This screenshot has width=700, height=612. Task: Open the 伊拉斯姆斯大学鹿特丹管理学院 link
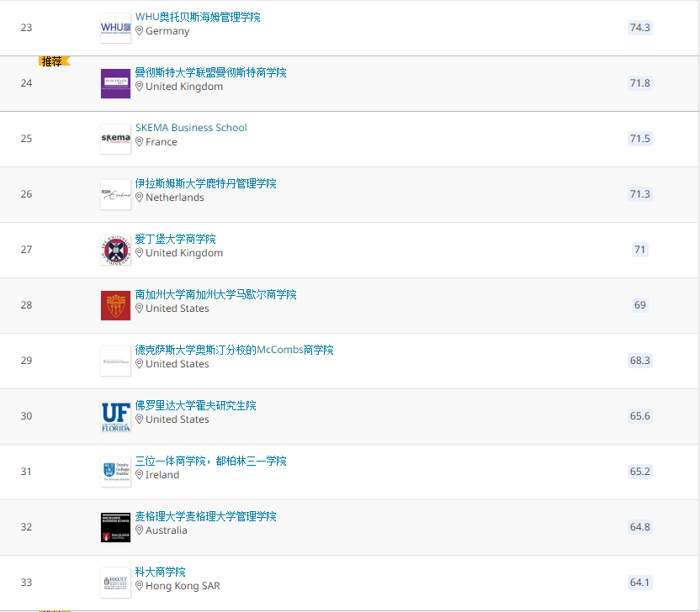click(x=206, y=183)
